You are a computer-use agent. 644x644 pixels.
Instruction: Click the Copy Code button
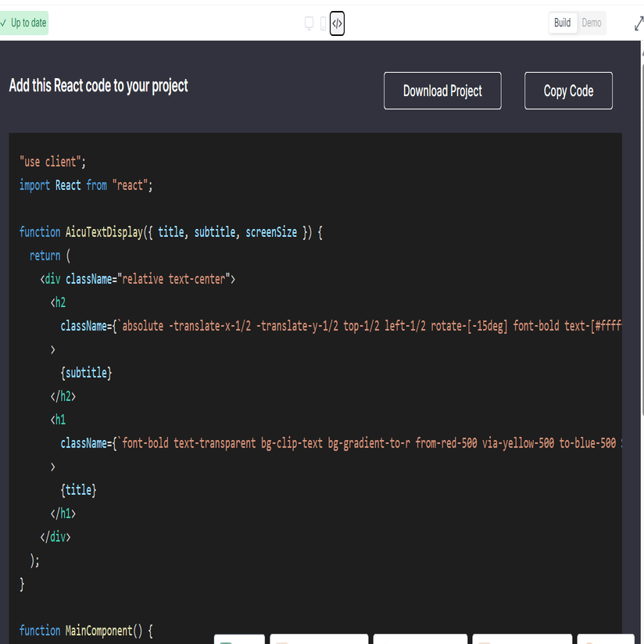(x=568, y=91)
